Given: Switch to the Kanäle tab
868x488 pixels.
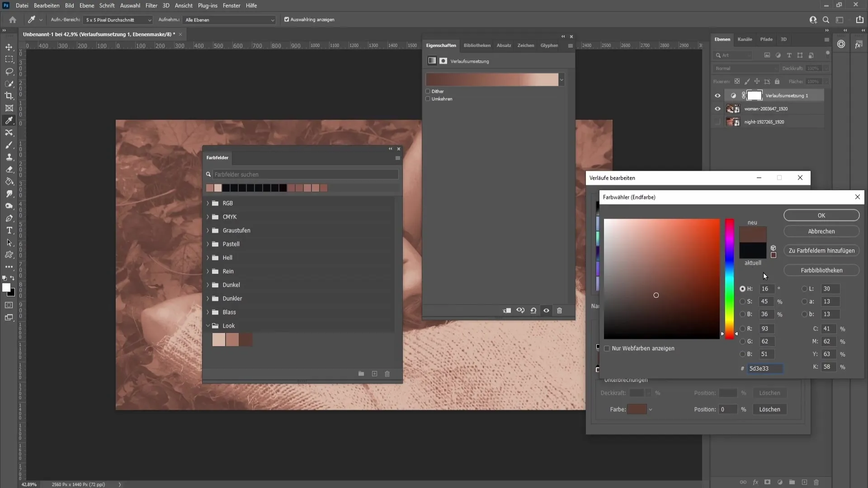Looking at the screenshot, I should [745, 39].
